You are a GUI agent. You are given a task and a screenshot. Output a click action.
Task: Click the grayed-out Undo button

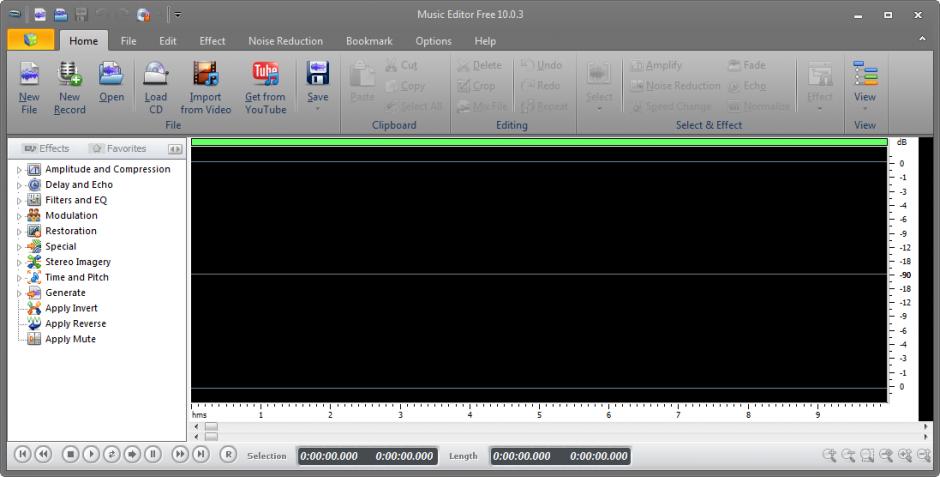coord(541,65)
